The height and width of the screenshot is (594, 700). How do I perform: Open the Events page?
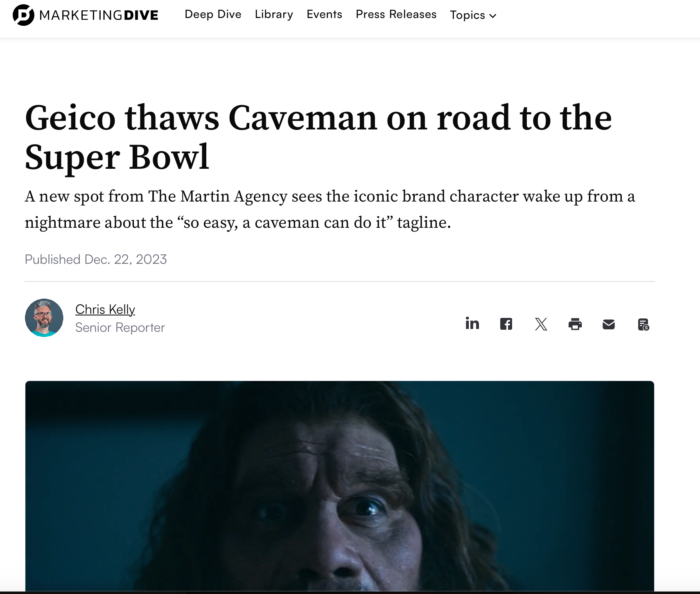[x=324, y=14]
